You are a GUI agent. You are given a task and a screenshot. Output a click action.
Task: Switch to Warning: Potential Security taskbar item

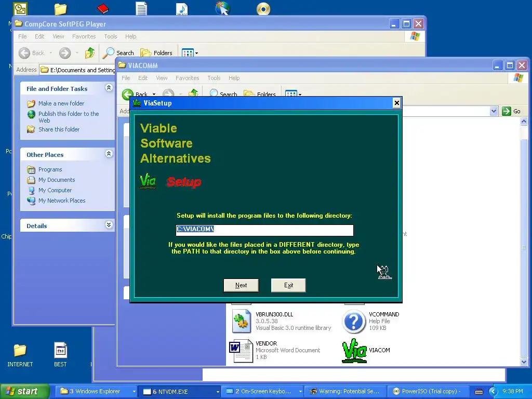[x=345, y=392]
